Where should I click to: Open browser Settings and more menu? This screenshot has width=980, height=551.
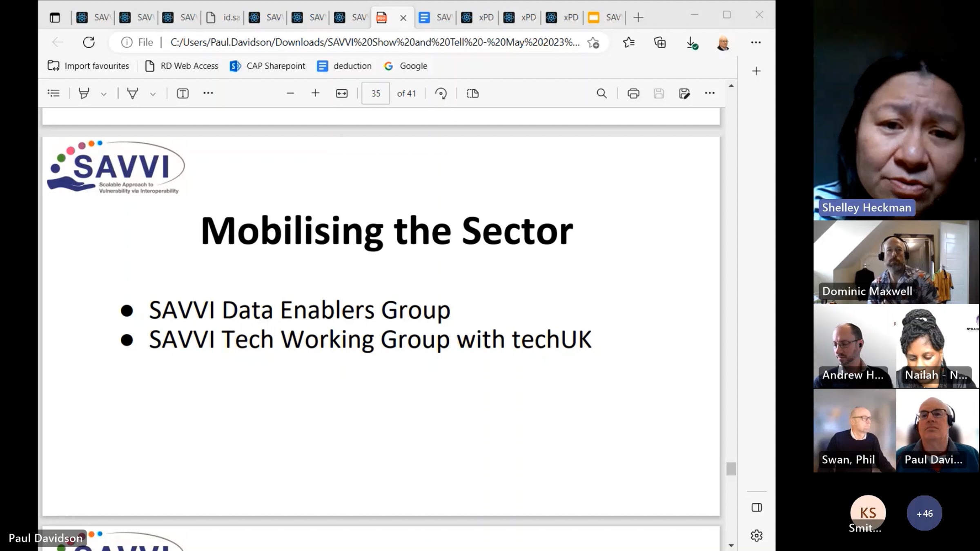click(756, 42)
